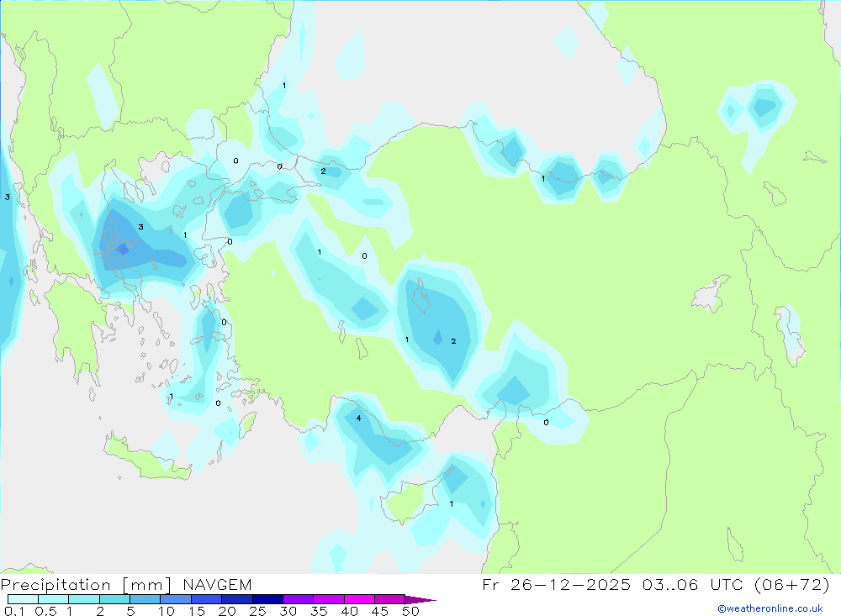841x616 pixels.
Task: Click the legend swatch between 0.1 and 0.5
Action: coord(23,599)
